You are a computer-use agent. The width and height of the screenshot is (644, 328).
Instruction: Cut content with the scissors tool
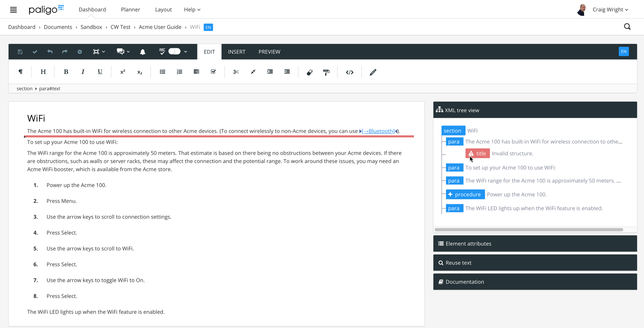point(236,72)
